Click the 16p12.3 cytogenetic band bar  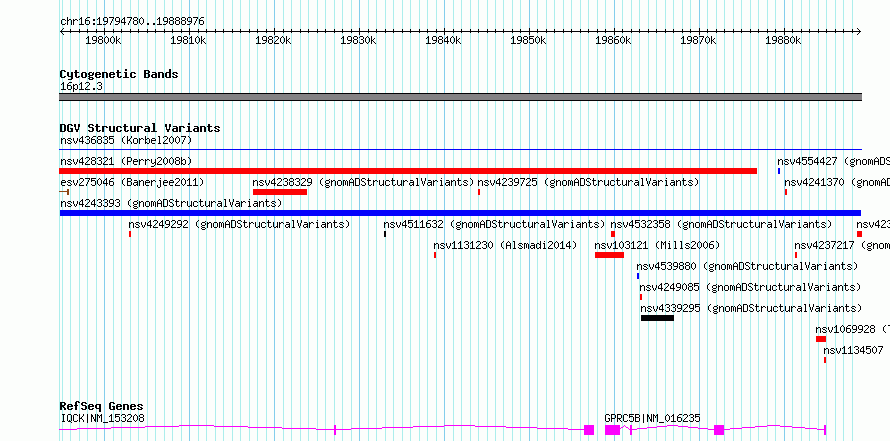(460, 97)
